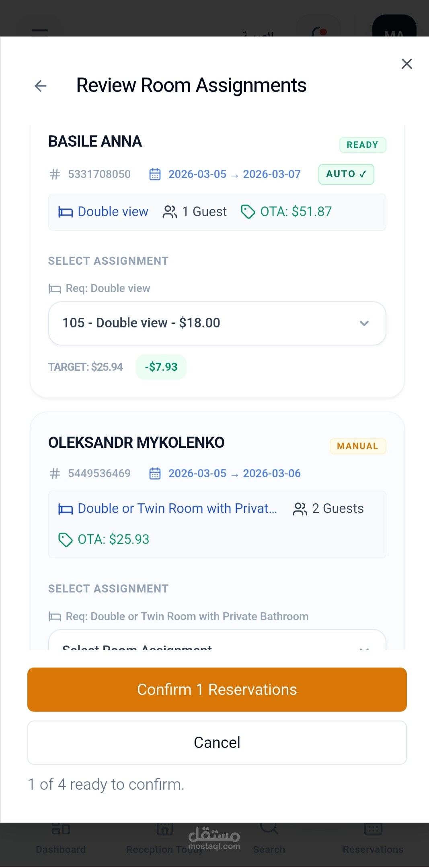Click the READY status badge
This screenshot has width=429, height=868.
pyautogui.click(x=362, y=145)
